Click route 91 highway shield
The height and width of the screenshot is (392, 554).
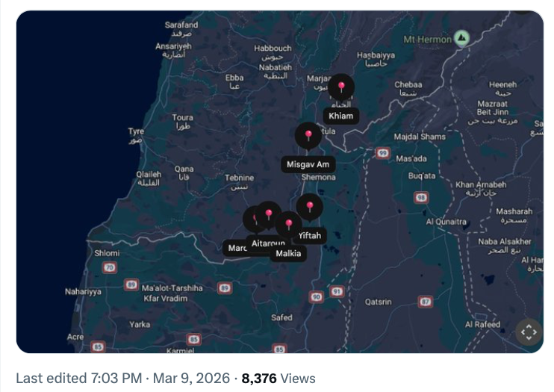(x=337, y=291)
